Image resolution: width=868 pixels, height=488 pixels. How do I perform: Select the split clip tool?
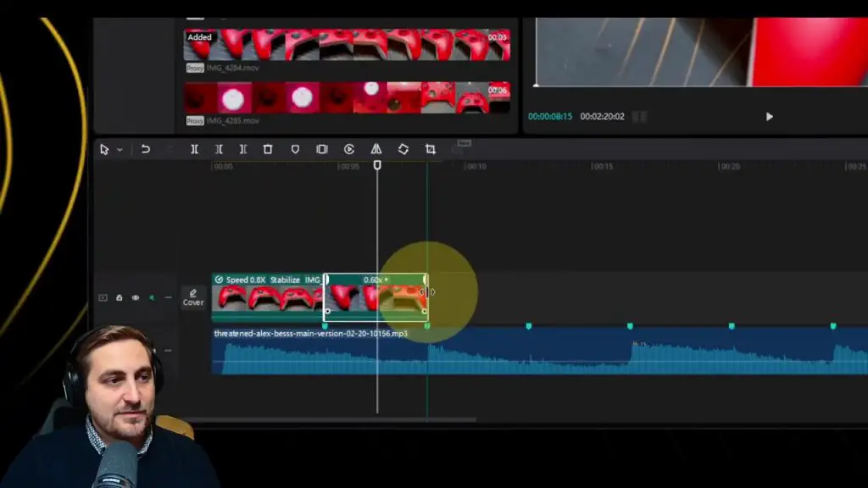click(x=194, y=149)
